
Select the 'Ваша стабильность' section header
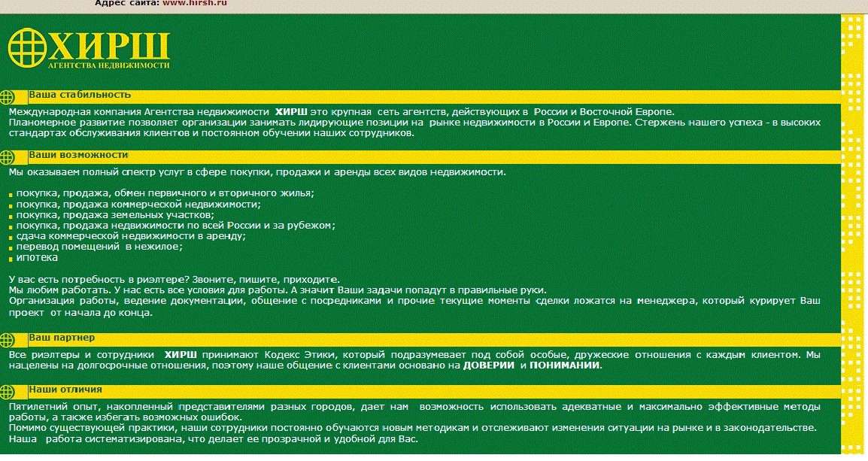pos(80,95)
